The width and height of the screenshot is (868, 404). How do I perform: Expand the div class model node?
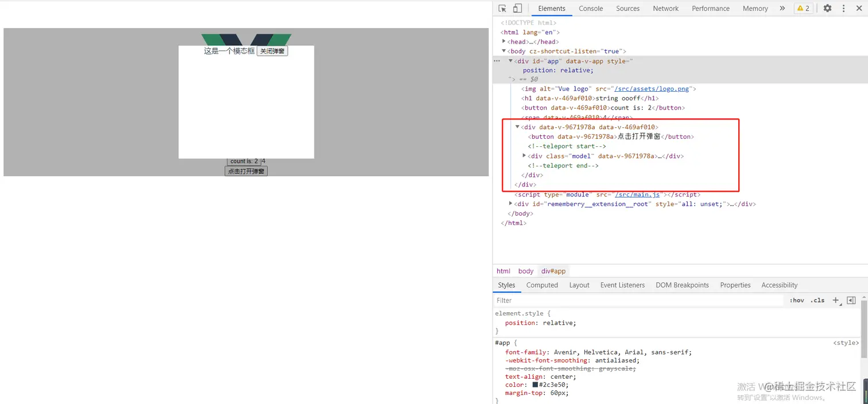(524, 156)
